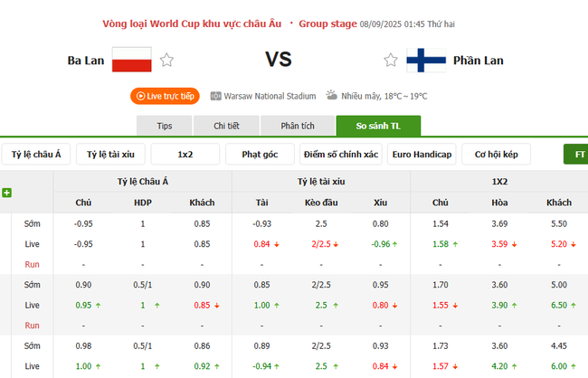Image resolution: width=588 pixels, height=378 pixels.
Task: Click the cloudy weather icon
Action: tap(332, 95)
